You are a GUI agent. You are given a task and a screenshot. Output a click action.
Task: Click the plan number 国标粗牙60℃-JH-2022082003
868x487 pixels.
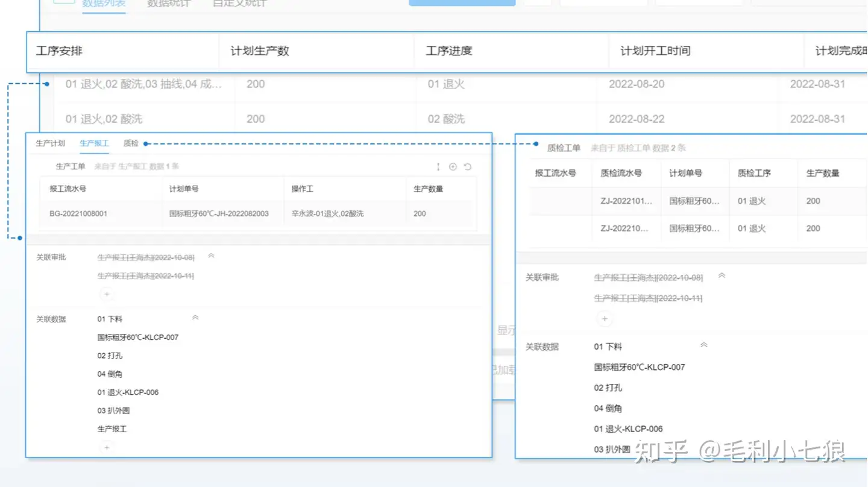[219, 213]
